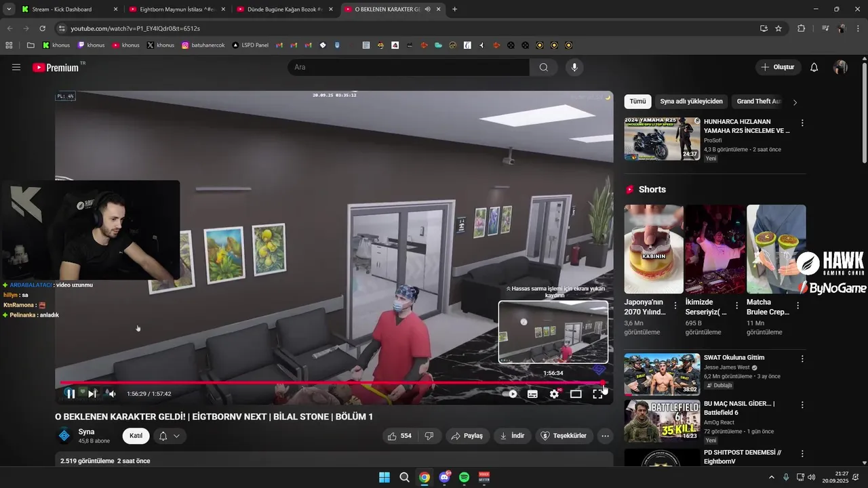
Task: Click the Teşekkürler button
Action: 564,436
